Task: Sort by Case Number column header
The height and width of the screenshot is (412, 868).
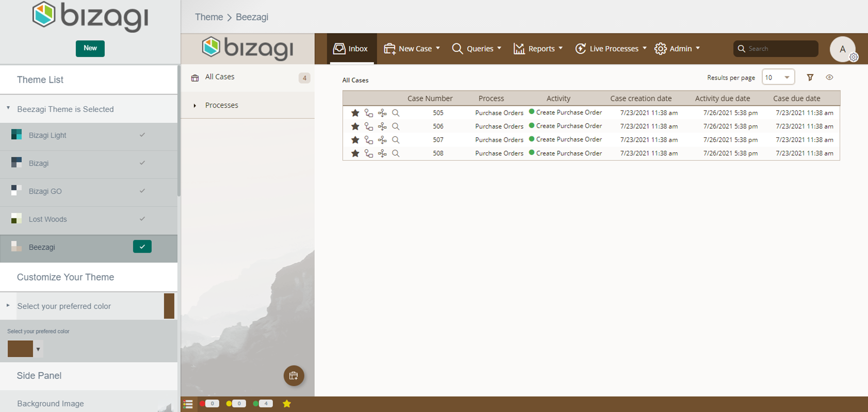Action: pyautogui.click(x=430, y=98)
